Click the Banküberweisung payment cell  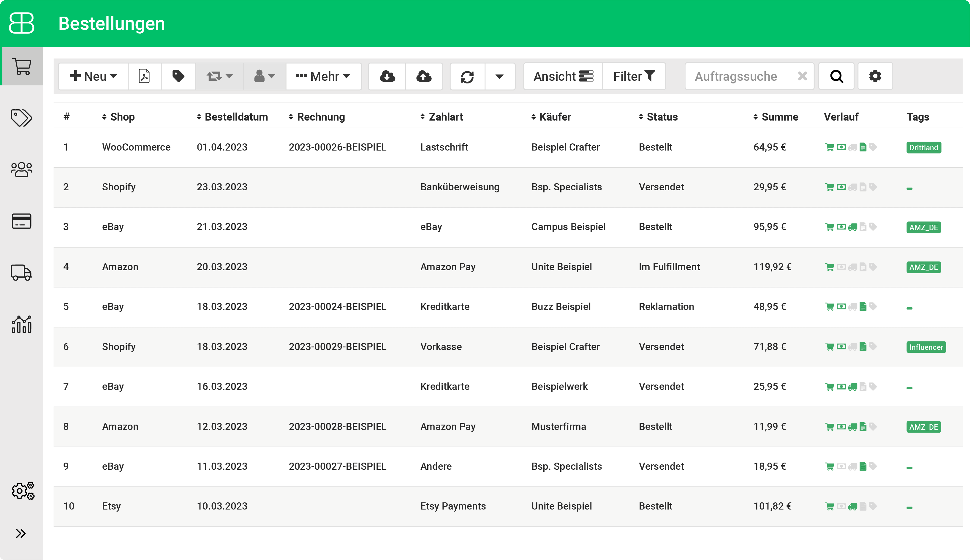[460, 187]
